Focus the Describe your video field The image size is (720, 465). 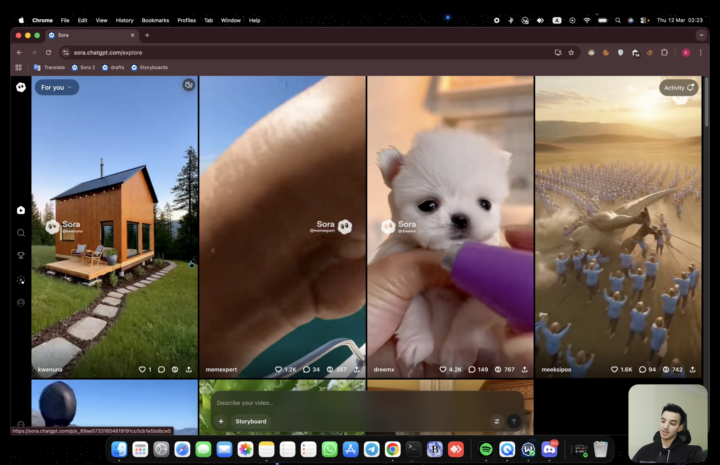click(367, 403)
